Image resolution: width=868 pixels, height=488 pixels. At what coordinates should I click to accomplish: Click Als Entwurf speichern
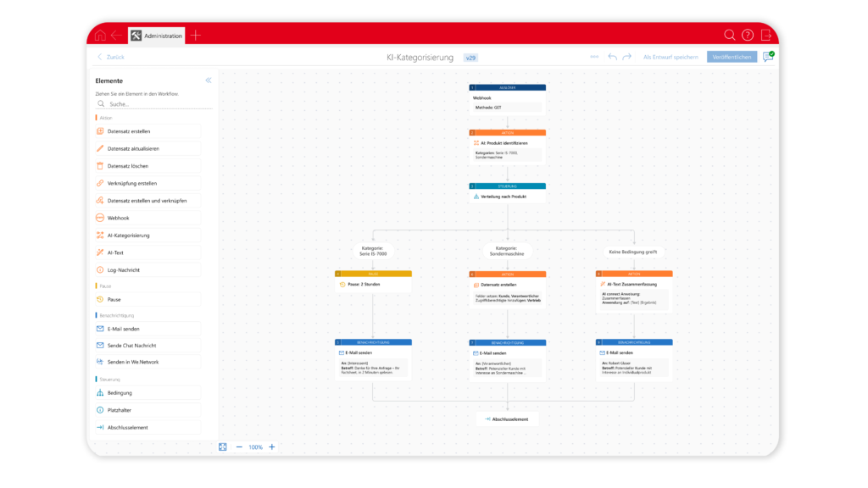tap(670, 57)
